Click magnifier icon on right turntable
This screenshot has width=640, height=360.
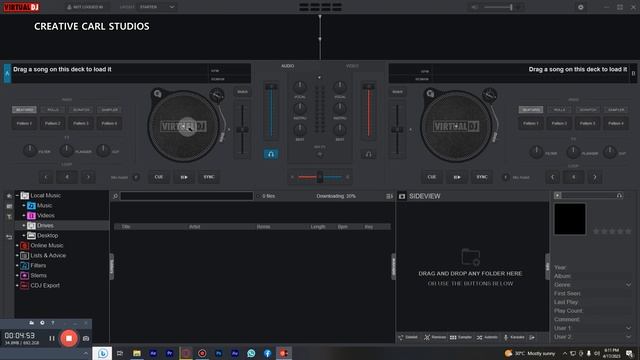(x=430, y=94)
